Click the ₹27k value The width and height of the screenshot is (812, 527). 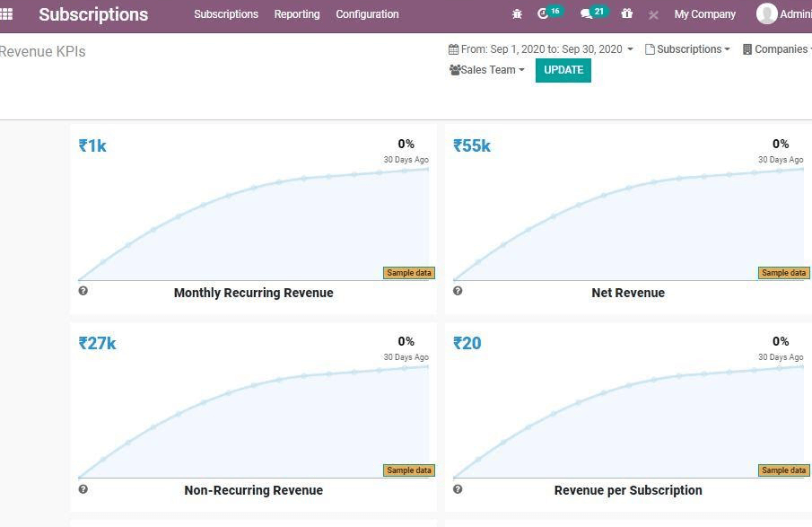pyautogui.click(x=98, y=343)
